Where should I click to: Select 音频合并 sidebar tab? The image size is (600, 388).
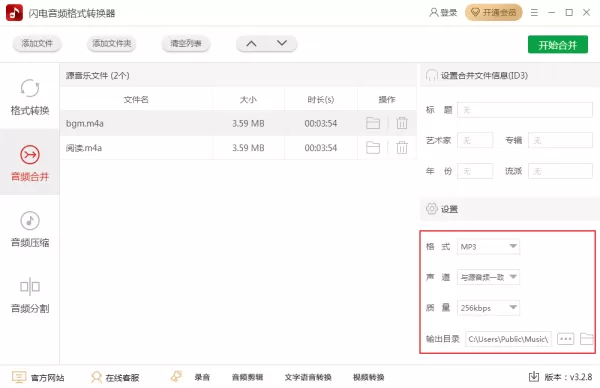tap(30, 162)
